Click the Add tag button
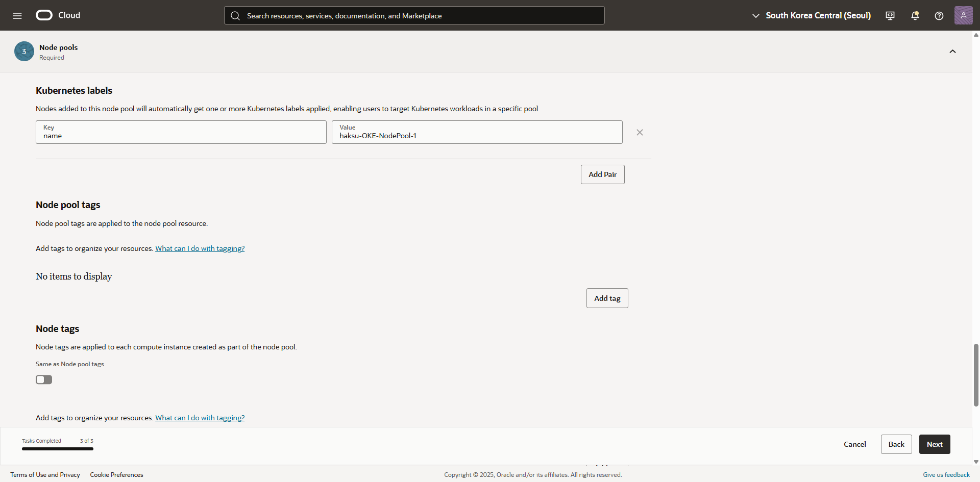Viewport: 980px width, 482px height. pos(607,298)
